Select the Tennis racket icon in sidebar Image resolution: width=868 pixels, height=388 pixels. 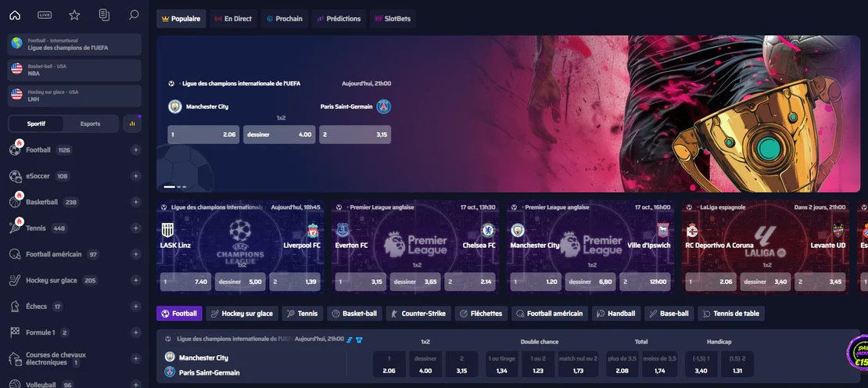[x=15, y=228]
